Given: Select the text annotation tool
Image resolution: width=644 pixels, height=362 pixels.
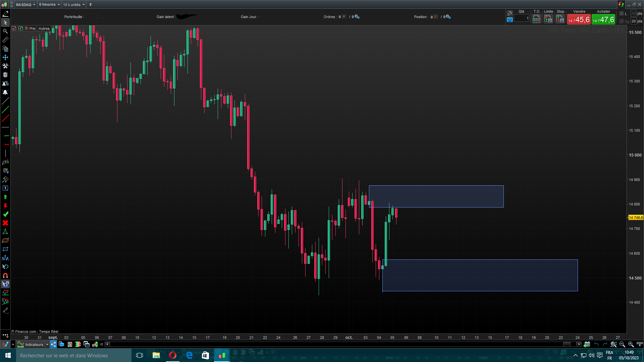Looking at the screenshot, I should (5, 188).
